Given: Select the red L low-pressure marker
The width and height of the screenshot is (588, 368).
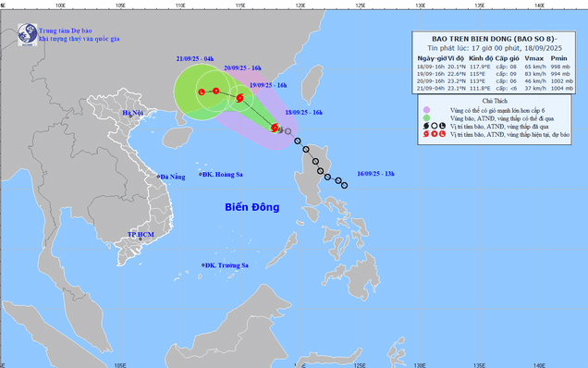Looking at the screenshot, I should click(202, 92).
